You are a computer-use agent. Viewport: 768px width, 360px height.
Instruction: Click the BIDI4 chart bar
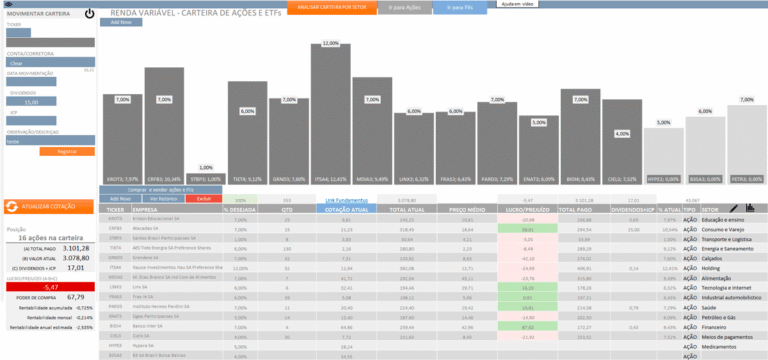(x=580, y=137)
